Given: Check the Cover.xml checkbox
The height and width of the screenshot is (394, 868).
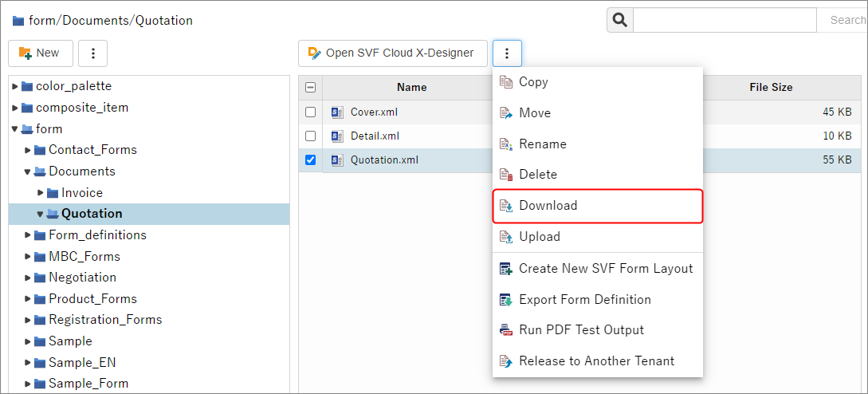Looking at the screenshot, I should coord(311,112).
